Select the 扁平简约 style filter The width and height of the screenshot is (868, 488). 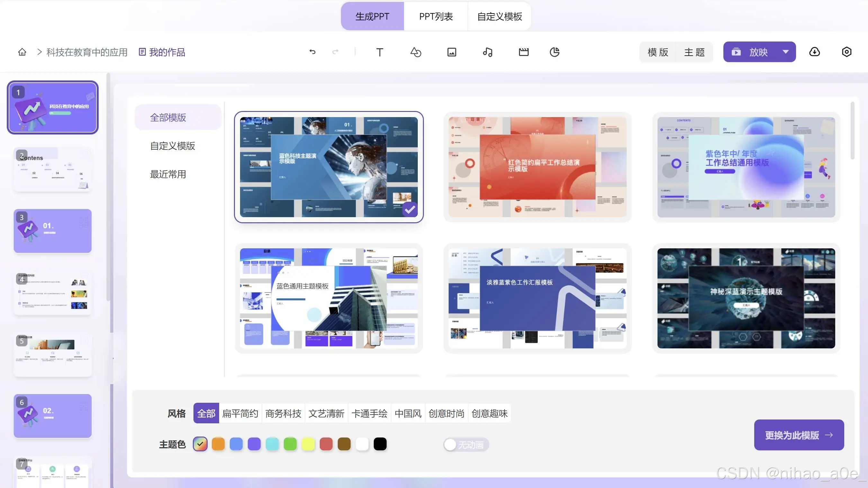tap(240, 413)
